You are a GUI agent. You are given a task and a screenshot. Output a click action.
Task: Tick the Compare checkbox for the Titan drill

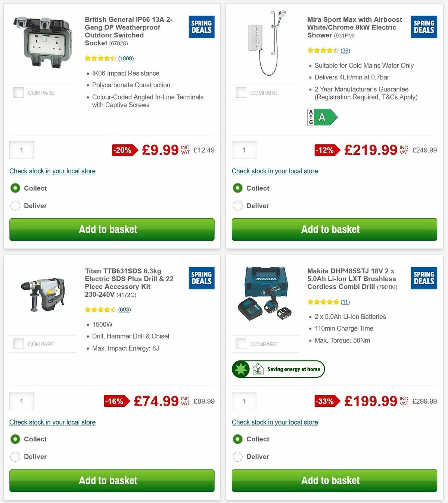18,344
